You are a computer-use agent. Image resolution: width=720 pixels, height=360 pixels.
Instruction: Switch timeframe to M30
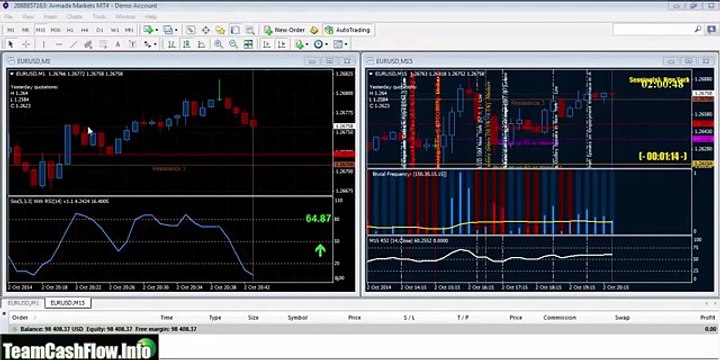pyautogui.click(x=55, y=30)
